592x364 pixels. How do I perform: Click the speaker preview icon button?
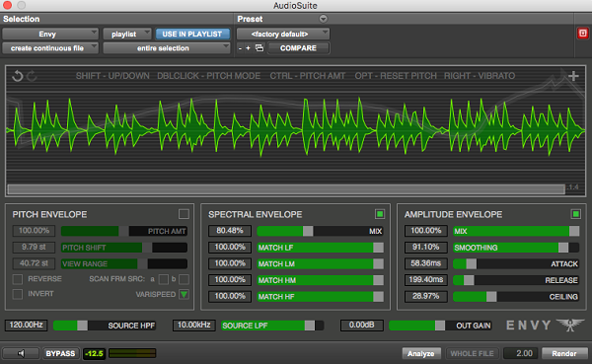click(21, 353)
